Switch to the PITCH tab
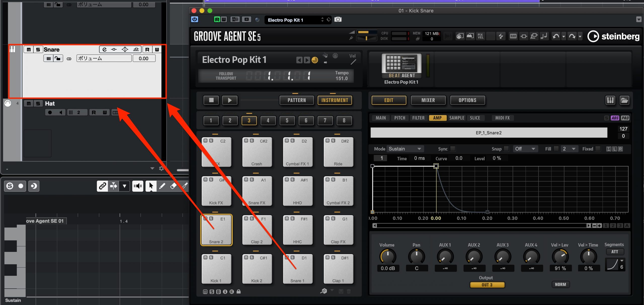Viewport: 644px width, 305px height. 399,118
